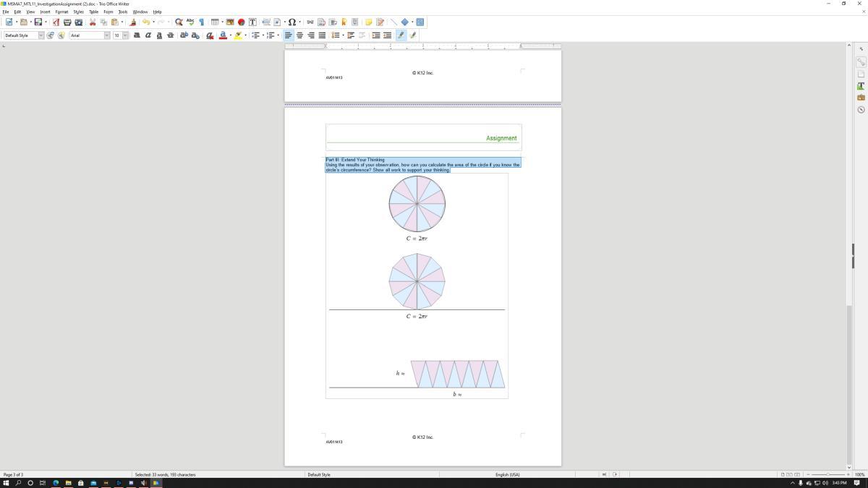This screenshot has height=488, width=868.
Task: Click the Page 3 of 3 status field
Action: tap(14, 474)
